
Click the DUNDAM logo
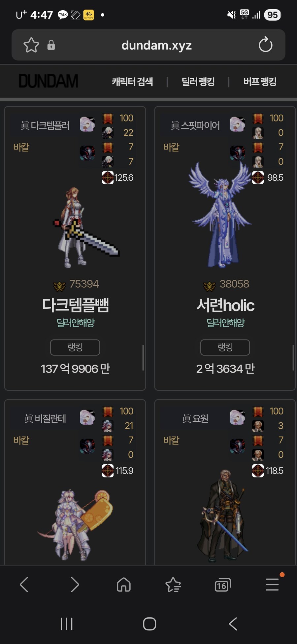coord(49,81)
